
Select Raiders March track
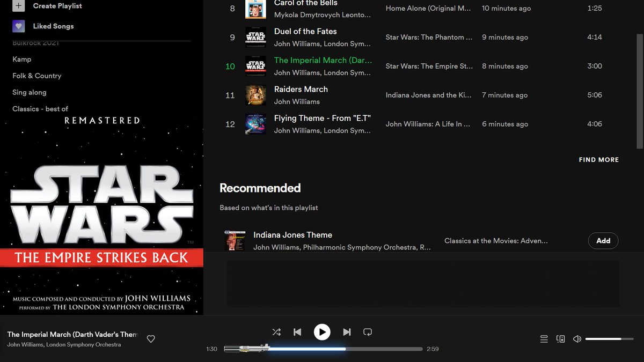point(301,90)
